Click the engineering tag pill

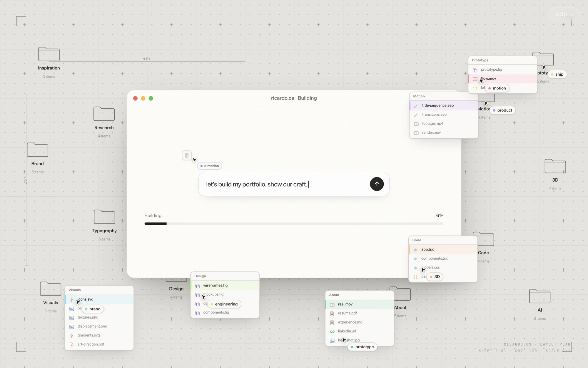pyautogui.click(x=224, y=304)
